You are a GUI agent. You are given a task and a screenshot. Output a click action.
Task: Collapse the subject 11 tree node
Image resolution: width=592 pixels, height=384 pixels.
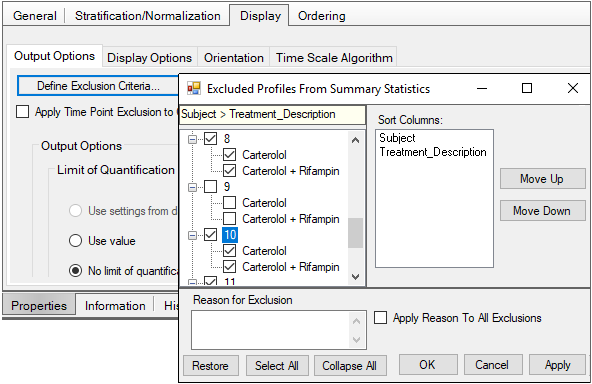pos(193,282)
